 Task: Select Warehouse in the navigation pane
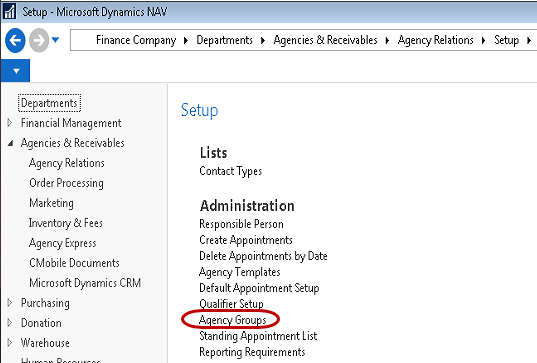(x=45, y=343)
